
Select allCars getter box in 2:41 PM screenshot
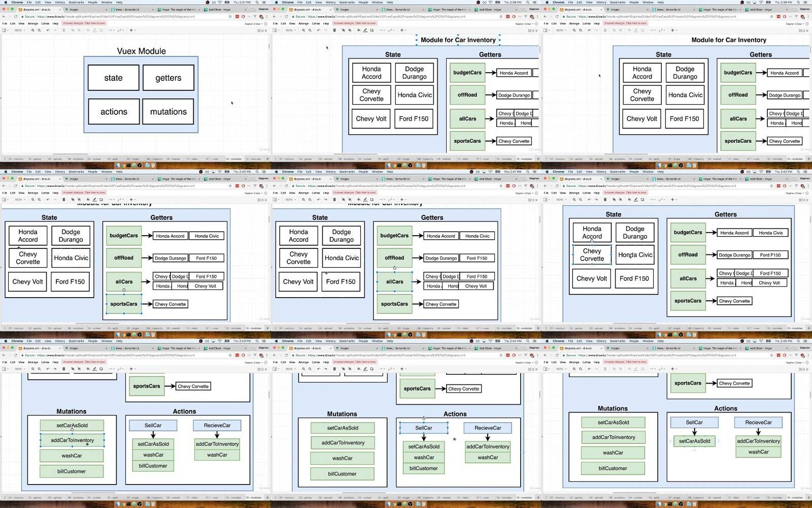[x=394, y=281]
